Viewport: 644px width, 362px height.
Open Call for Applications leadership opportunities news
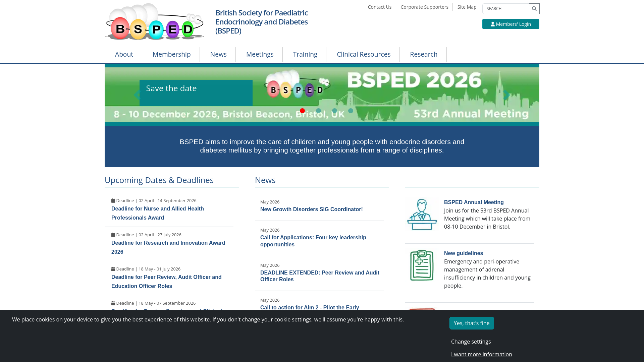(x=313, y=241)
